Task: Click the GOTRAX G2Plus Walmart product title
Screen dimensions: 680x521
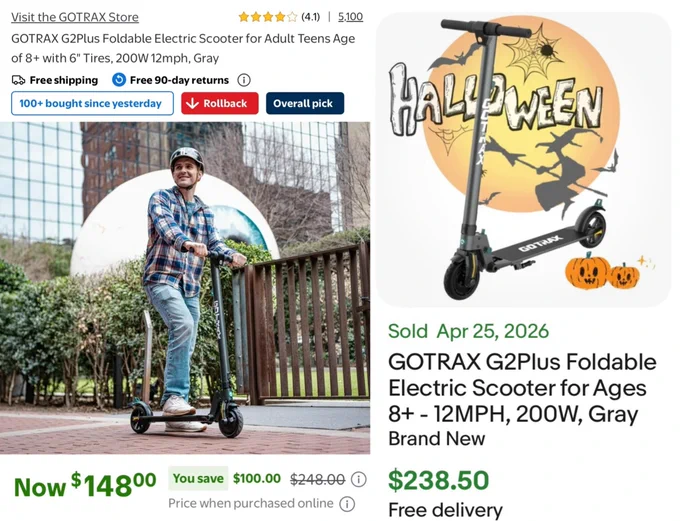Action: [183, 48]
